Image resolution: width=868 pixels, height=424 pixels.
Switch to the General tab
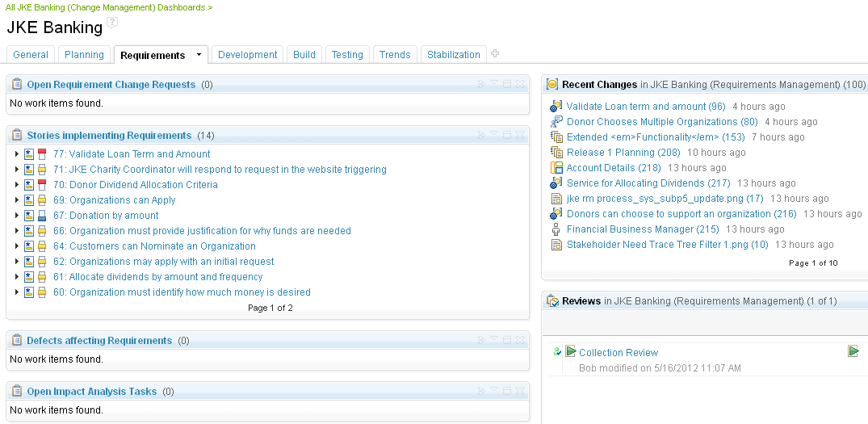pyautogui.click(x=31, y=55)
